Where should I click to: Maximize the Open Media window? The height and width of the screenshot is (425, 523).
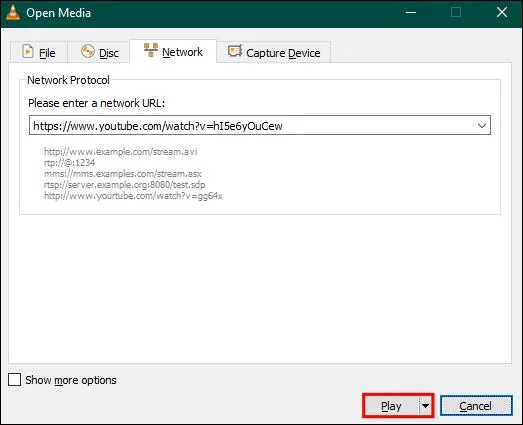click(456, 13)
